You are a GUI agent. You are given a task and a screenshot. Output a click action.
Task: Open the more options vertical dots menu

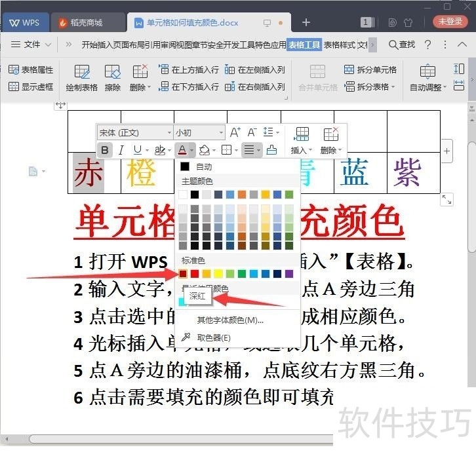point(445,45)
